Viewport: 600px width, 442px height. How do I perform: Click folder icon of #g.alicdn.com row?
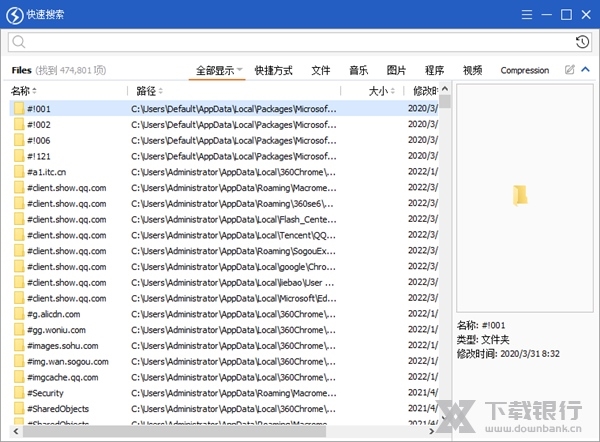click(x=19, y=314)
